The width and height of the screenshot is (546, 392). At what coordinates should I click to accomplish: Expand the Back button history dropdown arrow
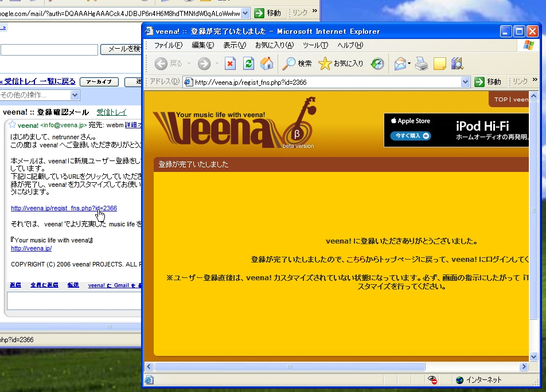[x=189, y=64]
